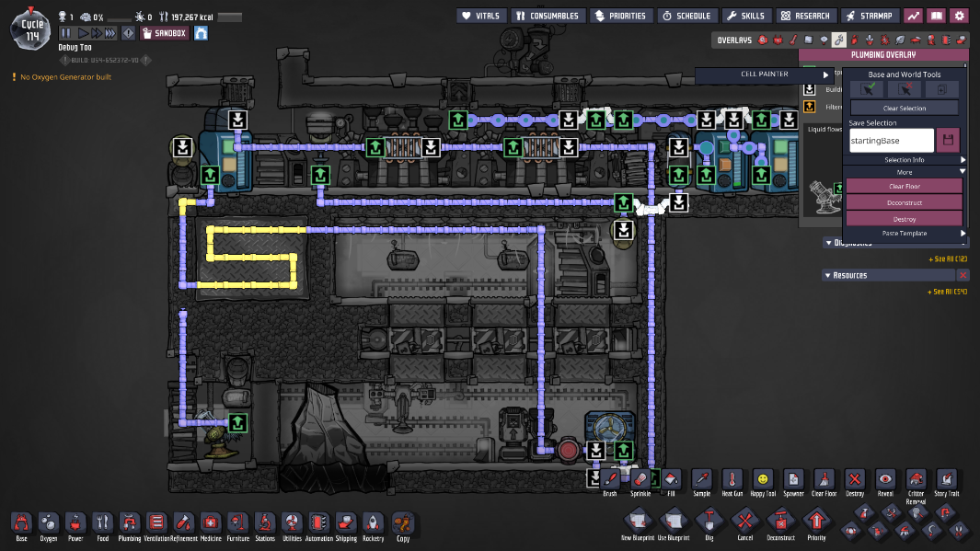Select the Story Trait tool
Screen dimensions: 980x551
pos(946,480)
